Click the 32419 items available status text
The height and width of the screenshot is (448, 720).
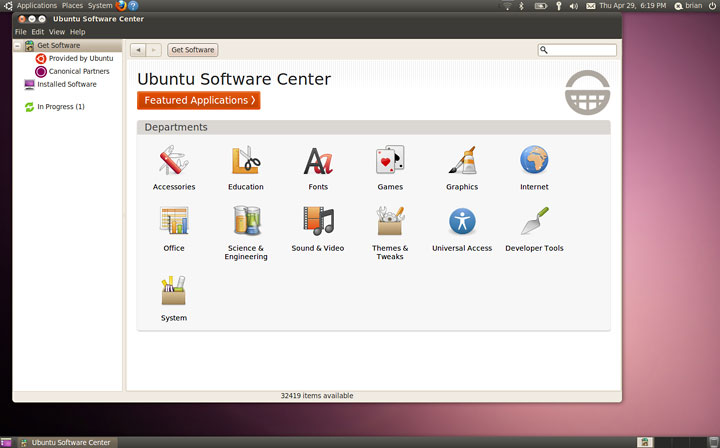317,396
